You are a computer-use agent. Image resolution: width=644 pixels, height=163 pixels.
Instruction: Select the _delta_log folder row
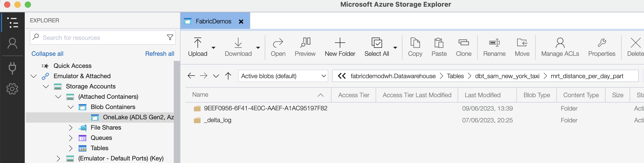pos(218,120)
